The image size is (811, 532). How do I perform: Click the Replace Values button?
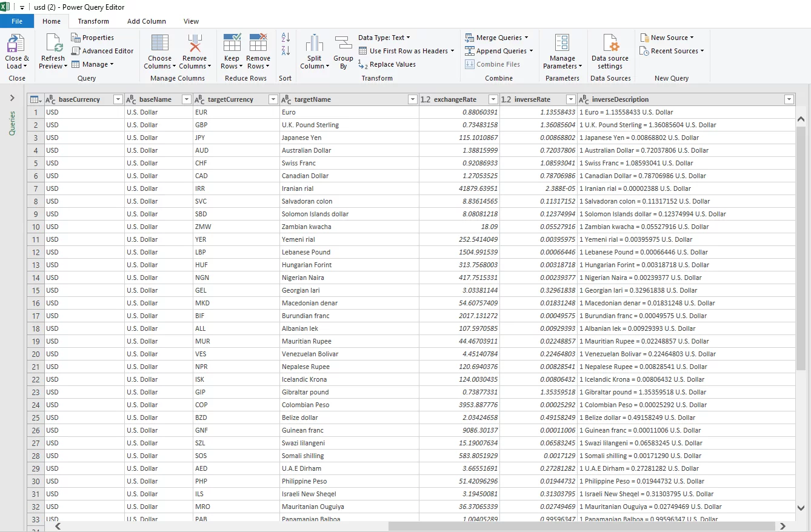tap(392, 64)
